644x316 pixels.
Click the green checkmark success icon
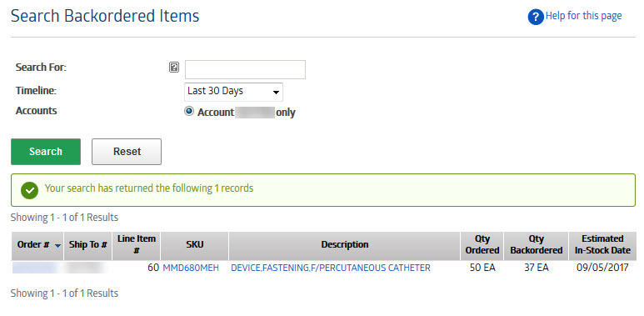tap(29, 190)
